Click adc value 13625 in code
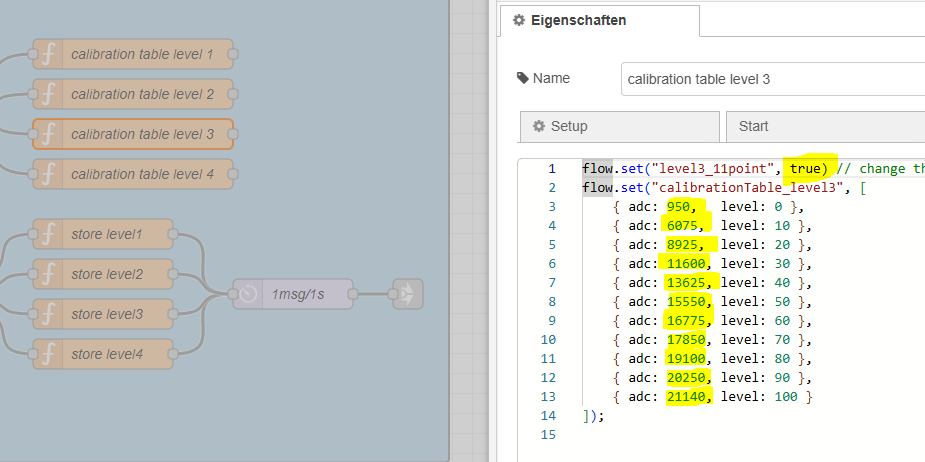 click(x=685, y=283)
